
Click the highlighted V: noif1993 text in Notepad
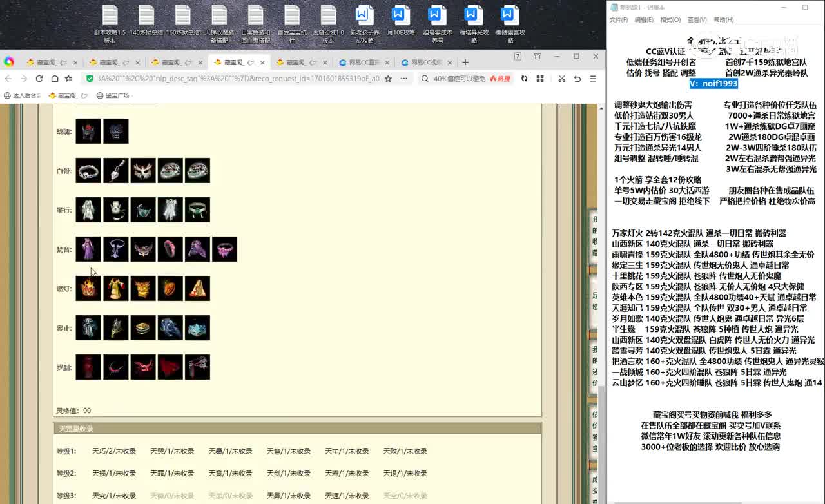pos(713,84)
